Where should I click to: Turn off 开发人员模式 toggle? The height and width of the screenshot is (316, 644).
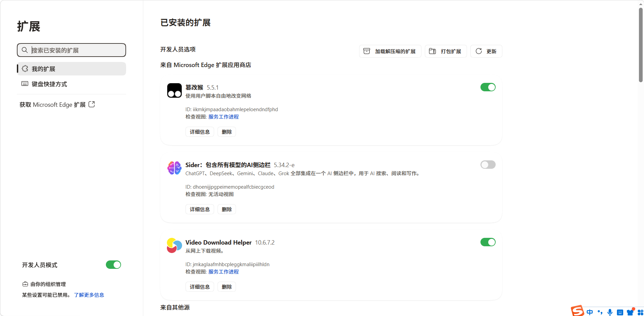(x=113, y=265)
